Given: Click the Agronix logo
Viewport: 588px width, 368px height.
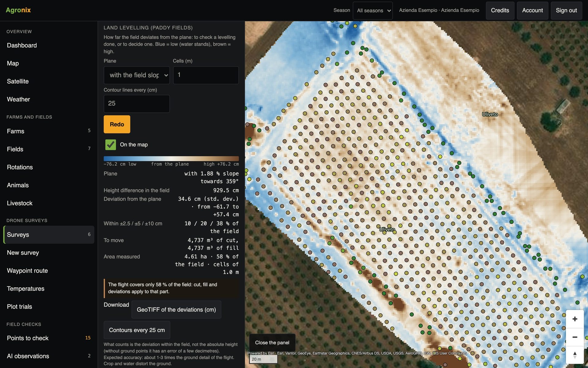Looking at the screenshot, I should 18,10.
